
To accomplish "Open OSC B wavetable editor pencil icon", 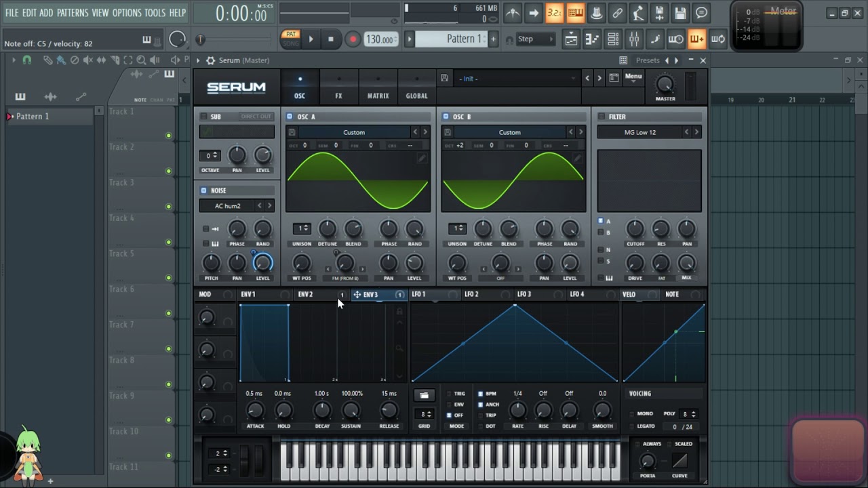I will click(x=578, y=158).
